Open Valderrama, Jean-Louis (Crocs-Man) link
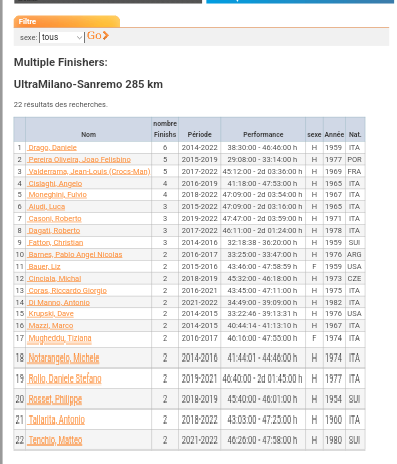Image resolution: width=397 pixels, height=464 pixels. (89, 172)
